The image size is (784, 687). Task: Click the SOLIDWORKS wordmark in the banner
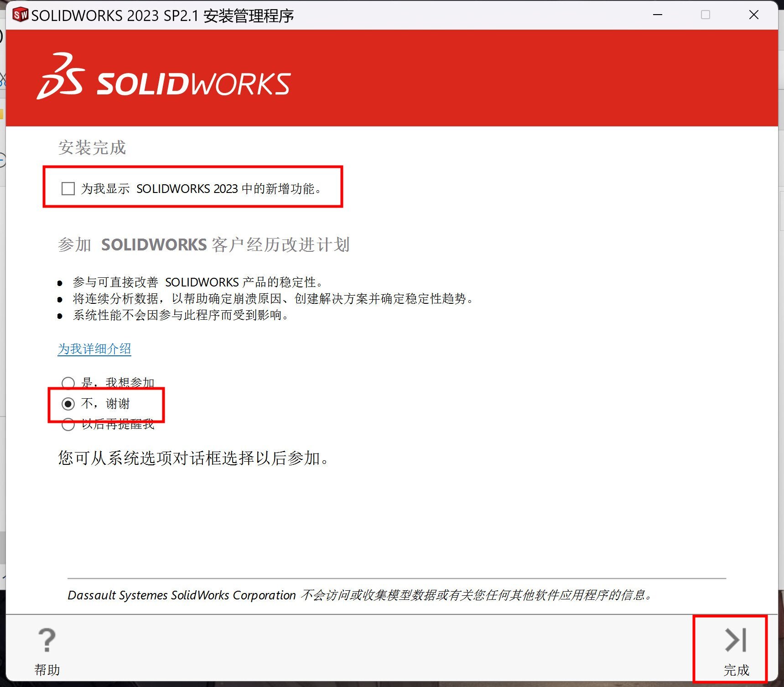click(193, 84)
